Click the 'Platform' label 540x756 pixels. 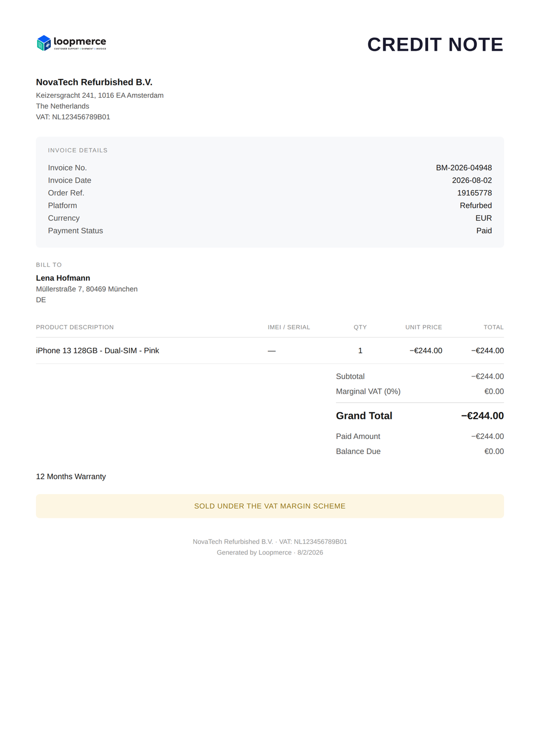63,206
